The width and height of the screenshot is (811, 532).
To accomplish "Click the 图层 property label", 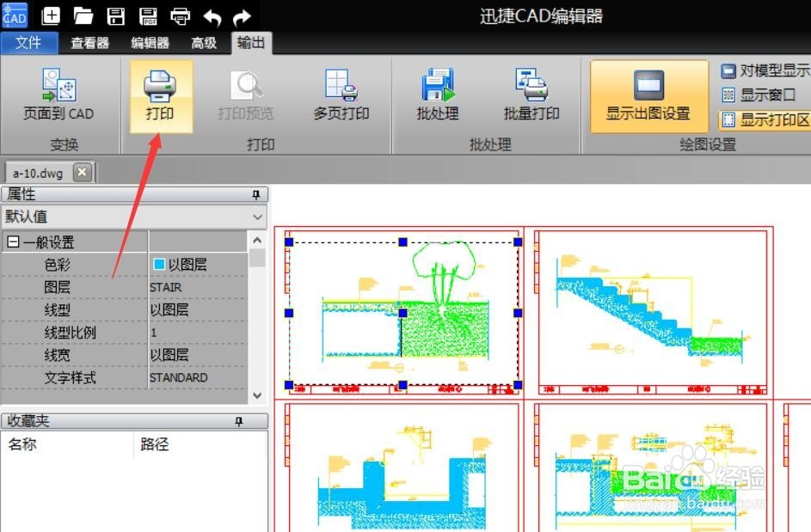I will (x=58, y=287).
